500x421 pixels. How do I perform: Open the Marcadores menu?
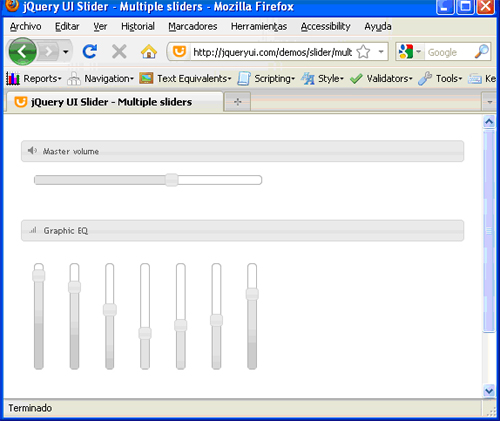pos(193,26)
